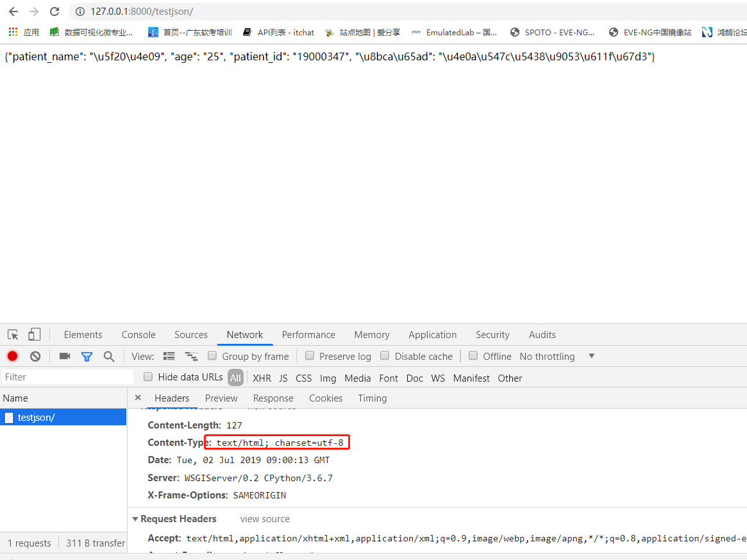The width and height of the screenshot is (747, 560).
Task: Search network requests with magnifier icon
Action: click(108, 356)
